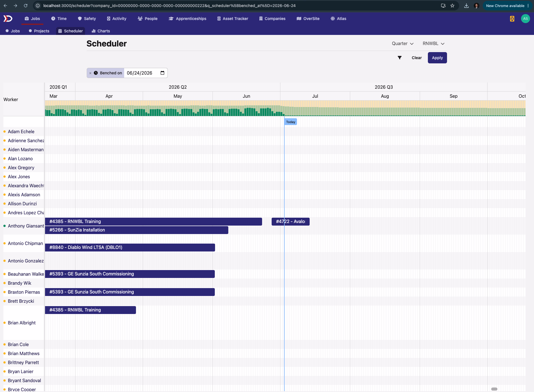
Task: Open Anthony Giansanti's #4385 RNWBL Training bar
Action: pyautogui.click(x=153, y=222)
